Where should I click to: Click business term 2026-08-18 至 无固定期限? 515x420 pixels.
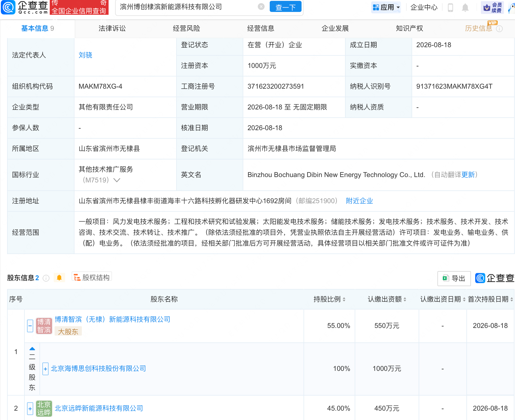[x=287, y=107]
